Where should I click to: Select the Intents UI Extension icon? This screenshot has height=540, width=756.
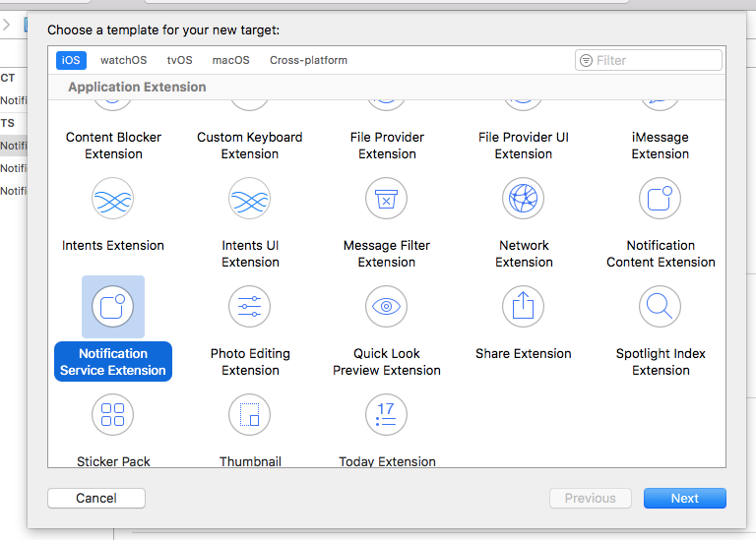(x=250, y=199)
